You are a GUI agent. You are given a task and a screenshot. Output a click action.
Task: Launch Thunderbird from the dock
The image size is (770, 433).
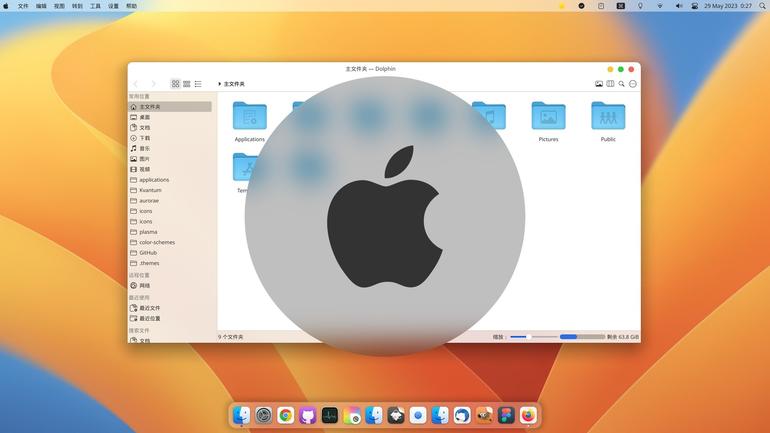pyautogui.click(x=462, y=415)
